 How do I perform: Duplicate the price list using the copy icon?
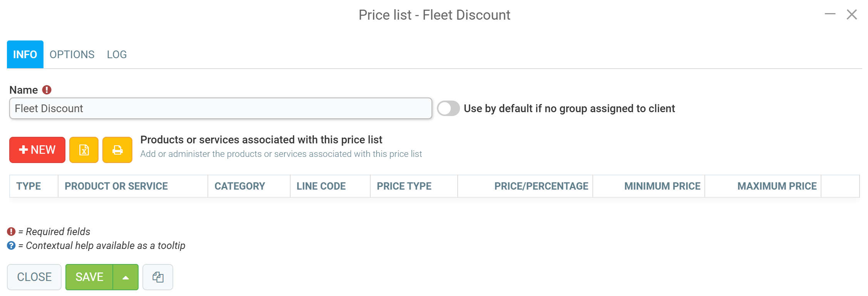tap(158, 277)
